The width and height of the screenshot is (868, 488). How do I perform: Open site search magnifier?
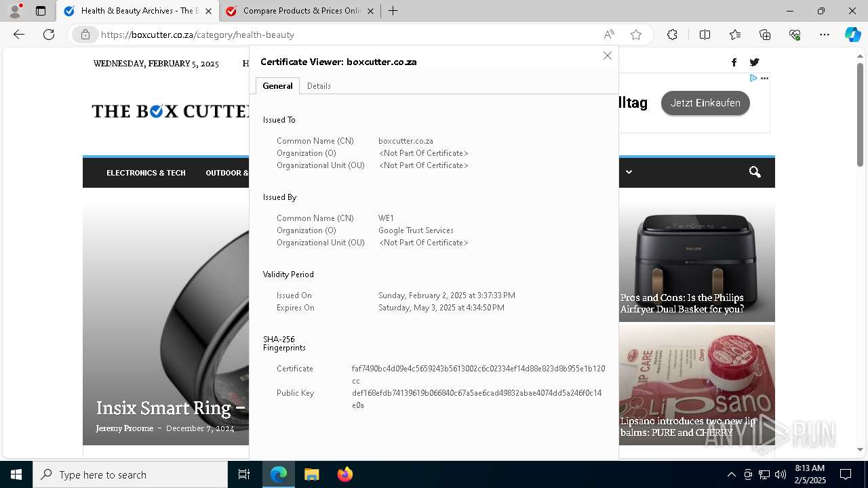pos(755,172)
